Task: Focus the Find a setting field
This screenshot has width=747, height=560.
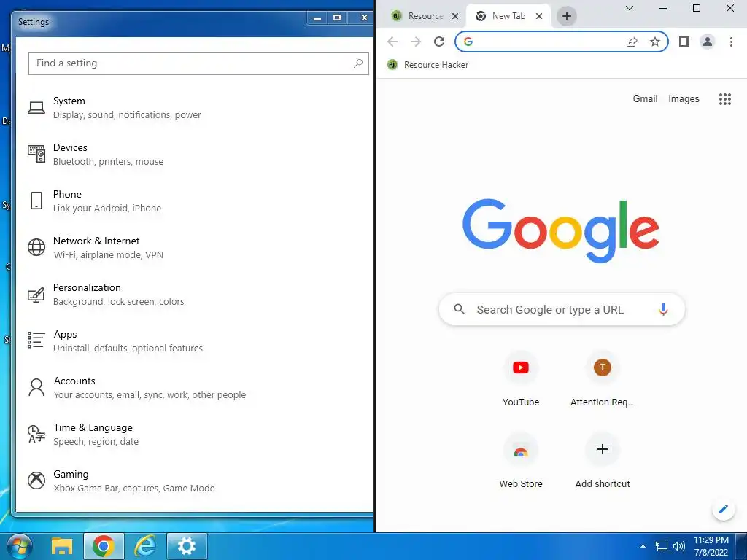Action: click(198, 63)
